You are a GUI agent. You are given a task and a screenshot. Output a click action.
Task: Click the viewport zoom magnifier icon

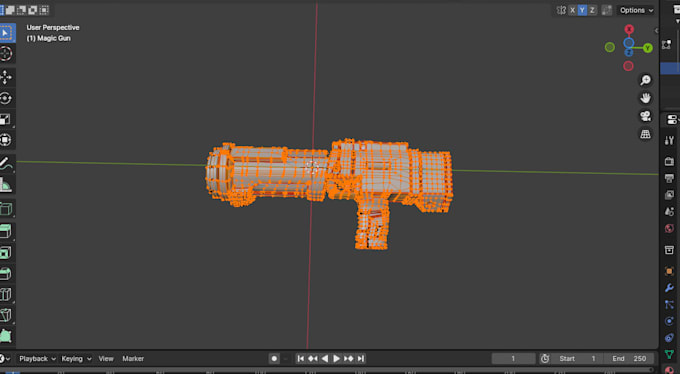645,80
